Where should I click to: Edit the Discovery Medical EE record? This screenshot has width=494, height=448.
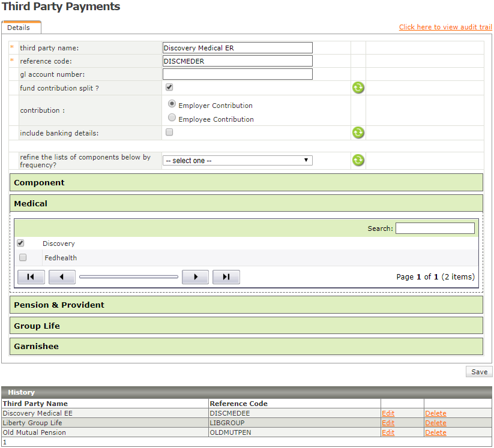(x=388, y=413)
